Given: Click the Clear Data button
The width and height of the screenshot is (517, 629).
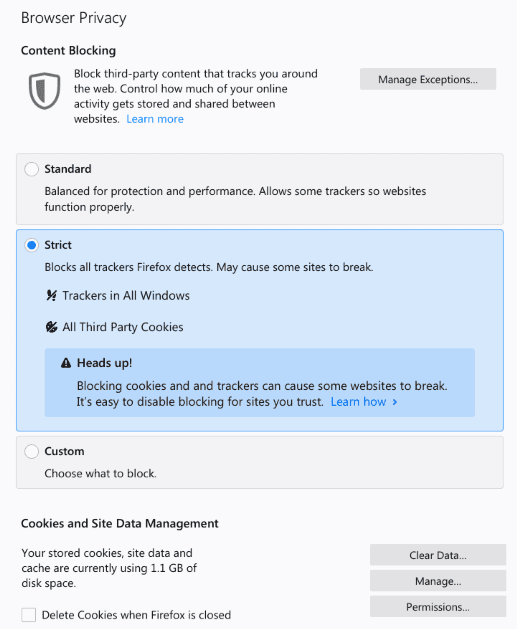Looking at the screenshot, I should tap(438, 555).
